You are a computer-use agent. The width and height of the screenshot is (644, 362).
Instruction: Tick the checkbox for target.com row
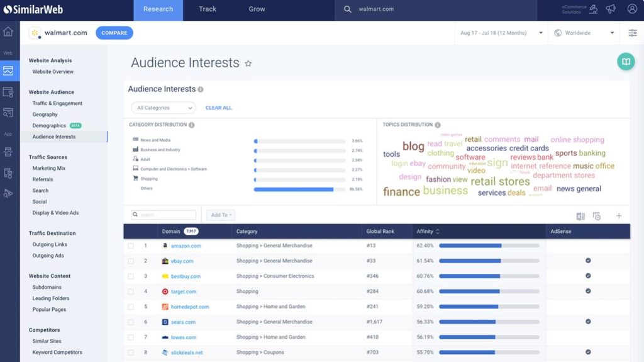pyautogui.click(x=131, y=291)
